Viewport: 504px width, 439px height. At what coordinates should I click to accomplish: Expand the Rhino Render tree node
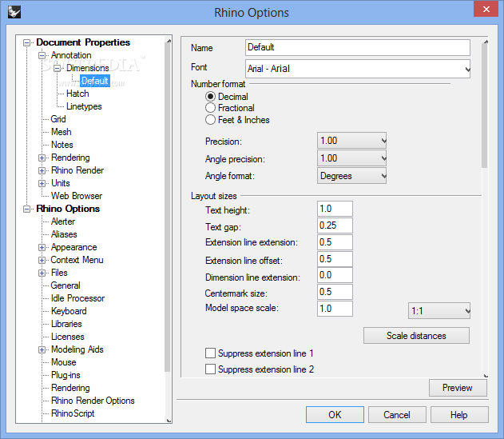click(42, 170)
